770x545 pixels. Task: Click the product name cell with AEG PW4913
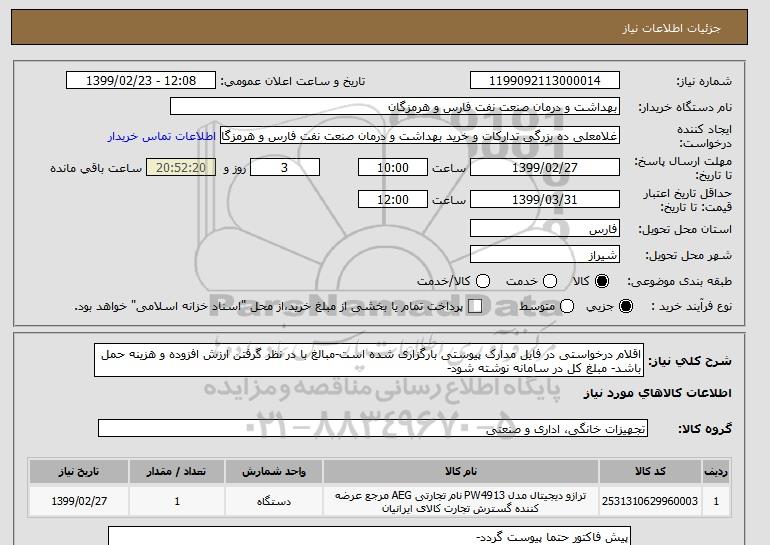coord(461,501)
